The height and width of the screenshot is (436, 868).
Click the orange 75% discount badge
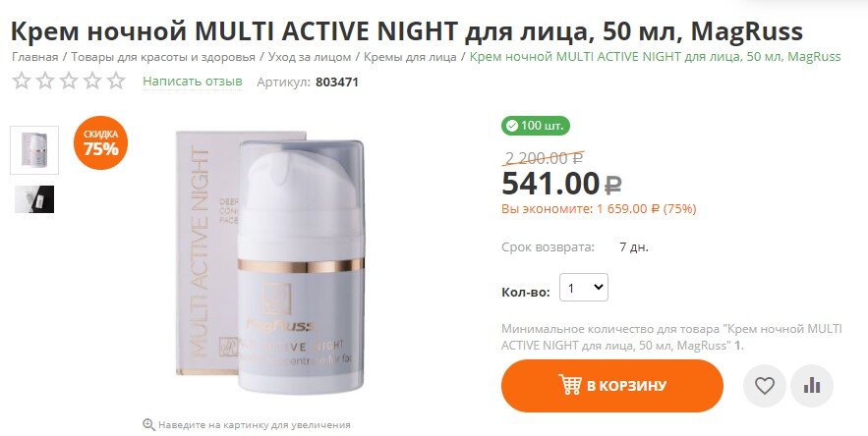[x=100, y=143]
